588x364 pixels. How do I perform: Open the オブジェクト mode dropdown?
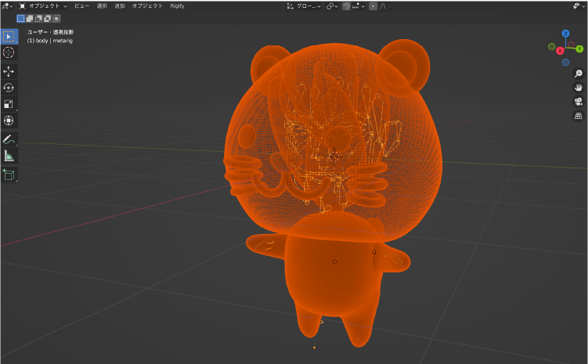[43, 6]
